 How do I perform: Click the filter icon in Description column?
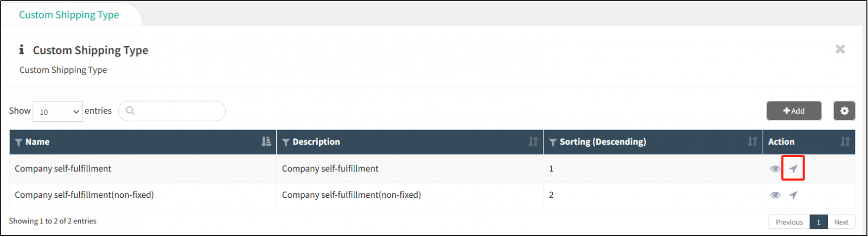click(286, 142)
